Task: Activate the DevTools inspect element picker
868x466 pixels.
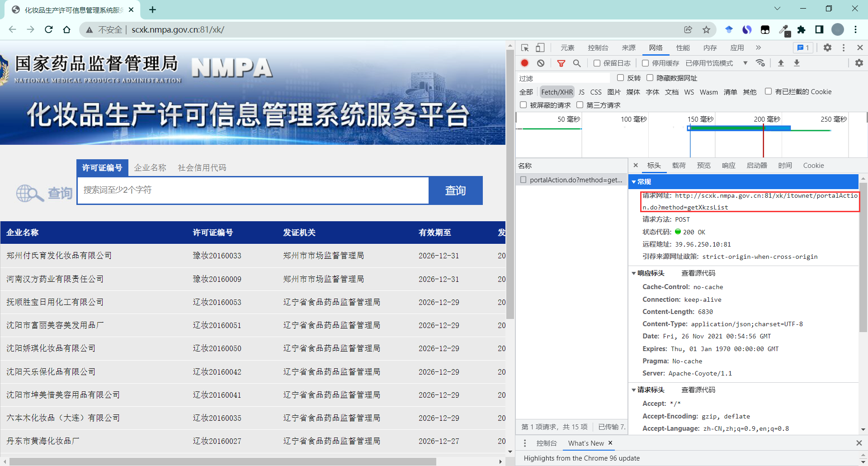Action: click(525, 48)
